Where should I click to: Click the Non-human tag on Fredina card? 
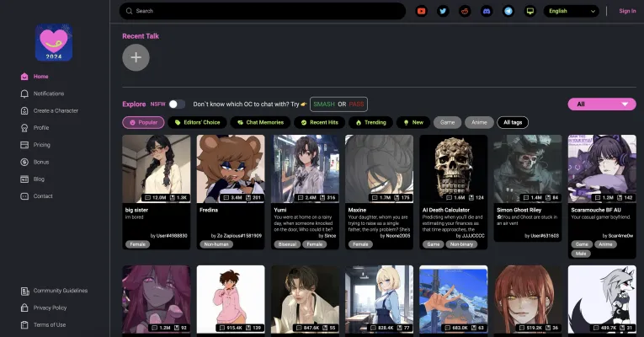coord(216,244)
